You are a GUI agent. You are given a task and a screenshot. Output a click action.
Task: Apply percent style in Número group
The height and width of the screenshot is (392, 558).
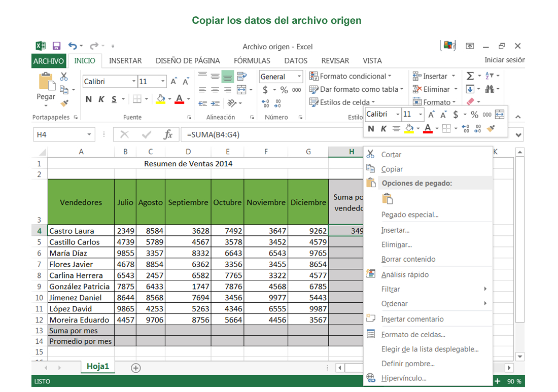(284, 90)
